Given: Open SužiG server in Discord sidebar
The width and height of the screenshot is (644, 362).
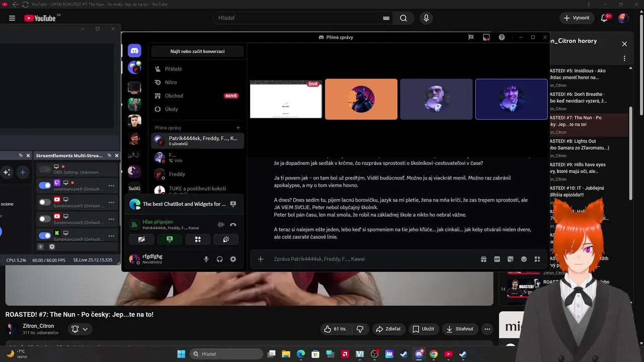Looking at the screenshot, I should [134, 189].
